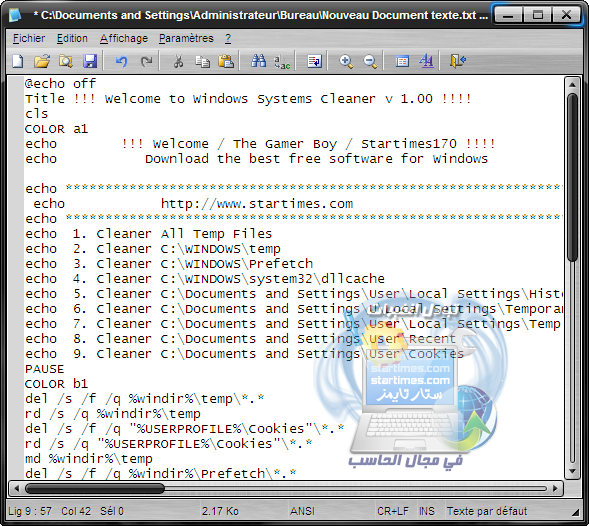589x526 pixels.
Task: Click the horizontal scrollbar left arrow
Action: [x=16, y=488]
